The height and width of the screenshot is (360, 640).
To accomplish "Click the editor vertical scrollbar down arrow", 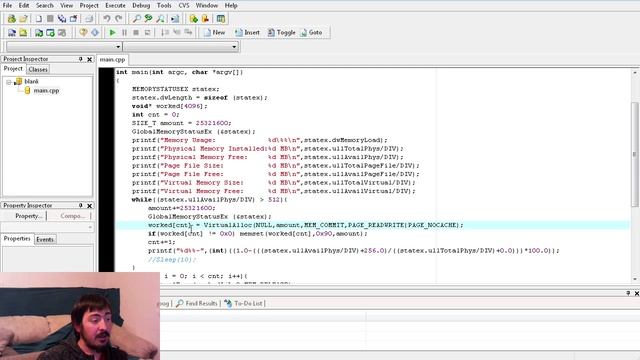I will tap(635, 279).
